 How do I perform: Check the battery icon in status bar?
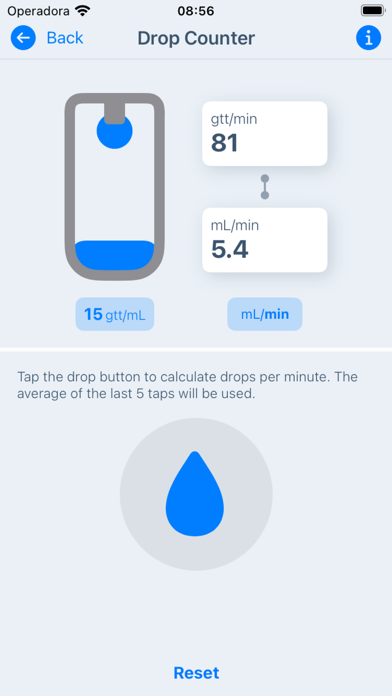pyautogui.click(x=372, y=11)
